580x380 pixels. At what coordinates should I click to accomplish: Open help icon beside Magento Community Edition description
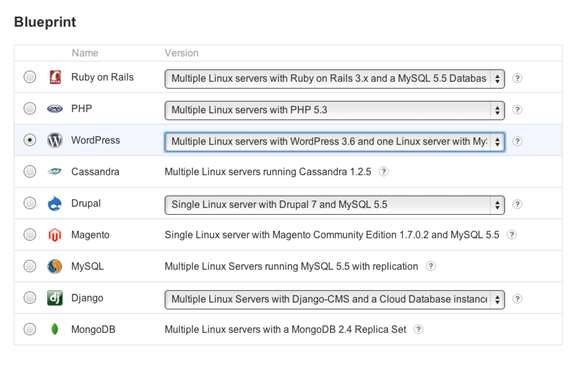coord(512,235)
